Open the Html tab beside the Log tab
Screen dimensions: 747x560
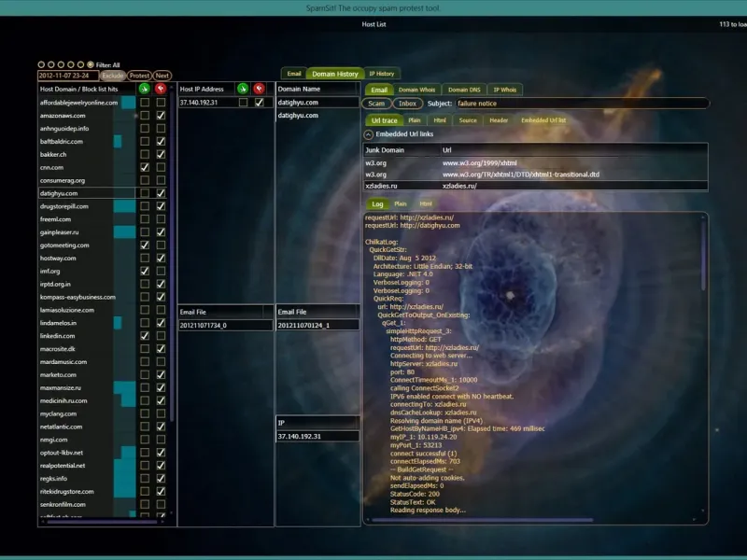coord(426,203)
